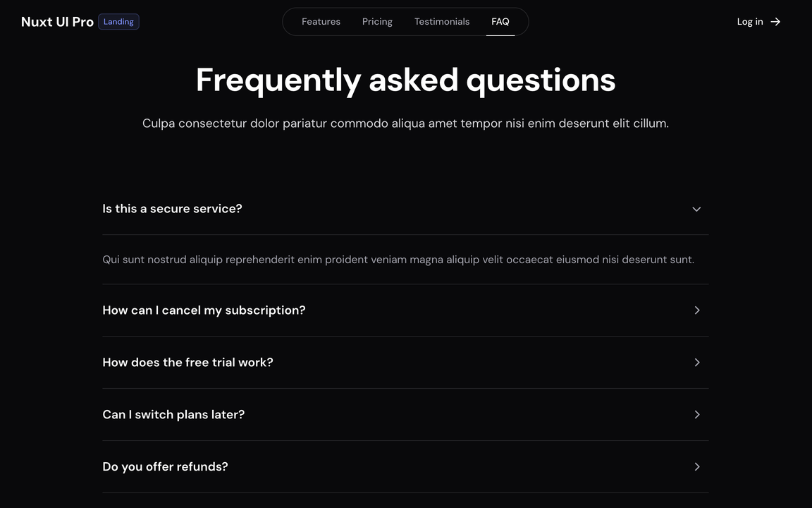Collapse the chevron beside 'Is this a secure service?'

tap(696, 209)
